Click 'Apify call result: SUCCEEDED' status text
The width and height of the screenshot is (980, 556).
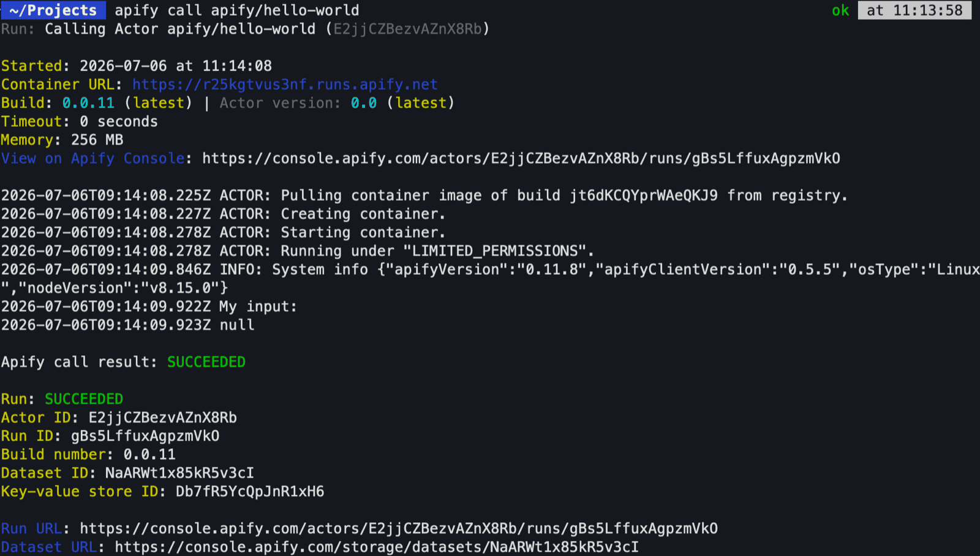(123, 362)
